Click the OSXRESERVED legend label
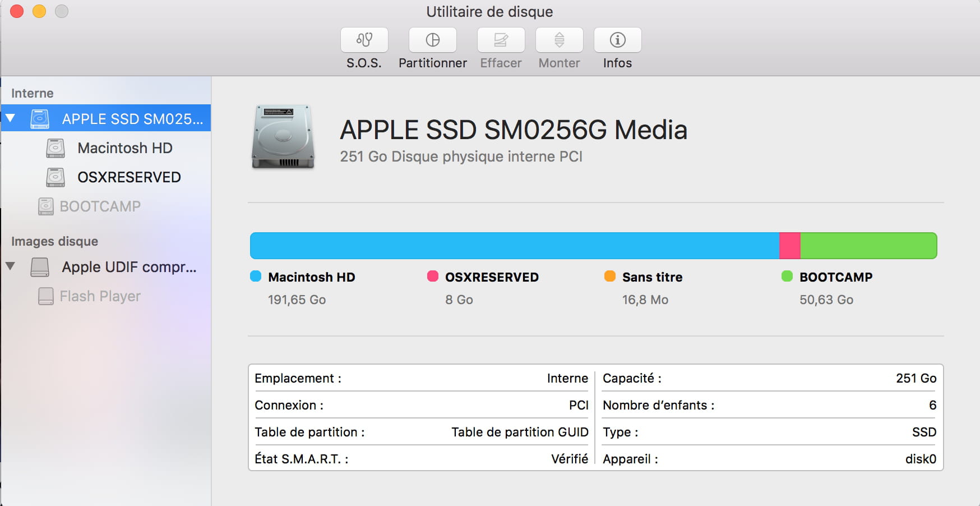 click(x=492, y=277)
